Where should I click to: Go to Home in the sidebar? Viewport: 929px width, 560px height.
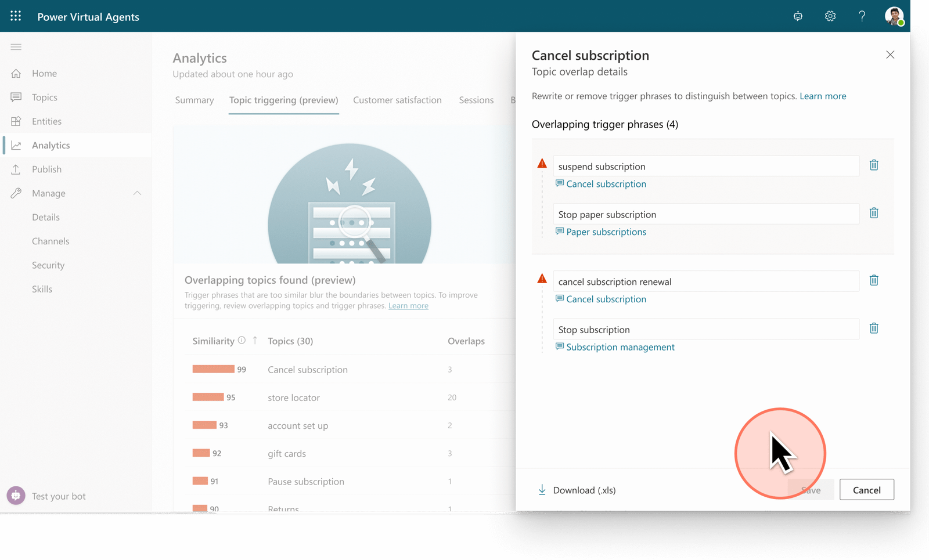[44, 73]
